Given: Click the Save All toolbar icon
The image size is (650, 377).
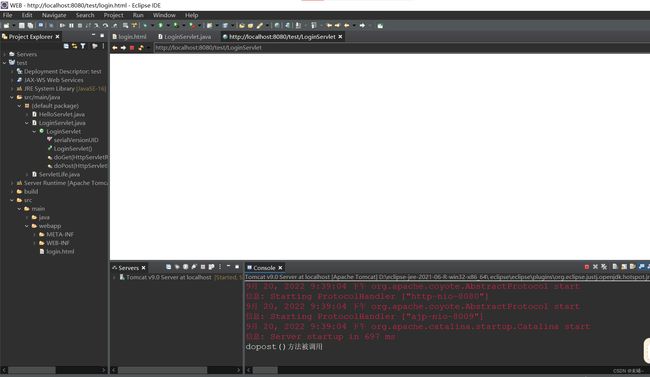Looking at the screenshot, I should point(30,25).
